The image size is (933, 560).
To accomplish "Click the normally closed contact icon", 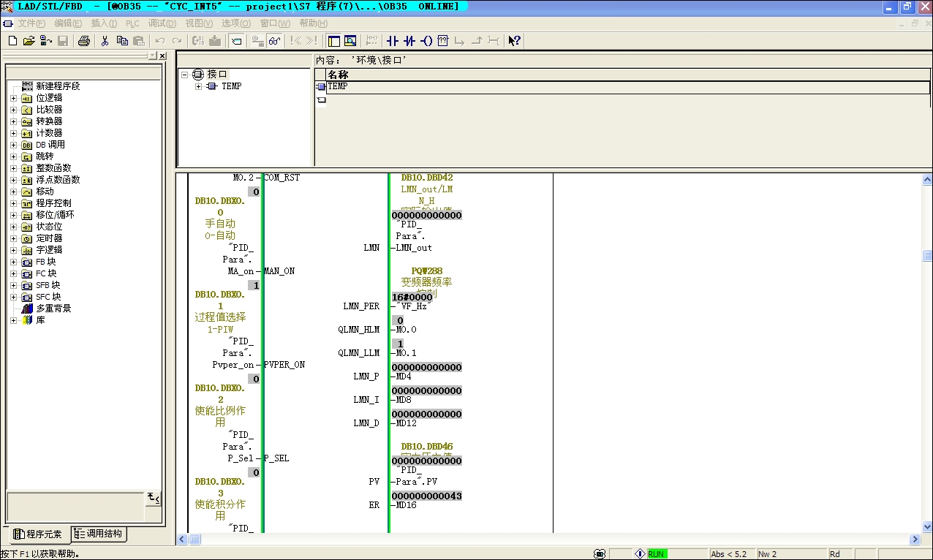I will click(409, 41).
